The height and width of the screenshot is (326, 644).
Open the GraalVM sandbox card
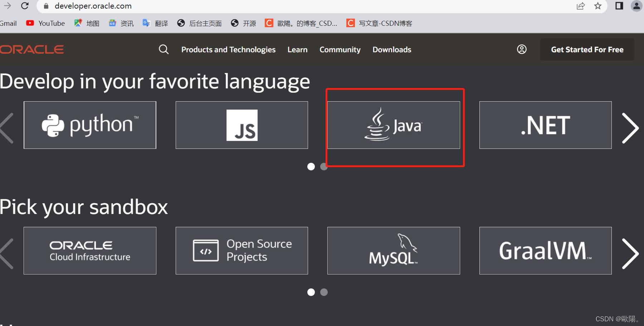[545, 250]
